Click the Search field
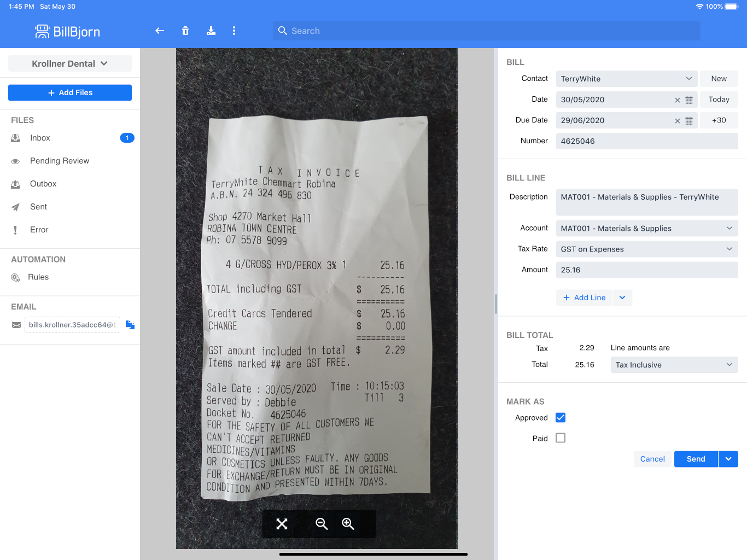The image size is (747, 560). (486, 31)
